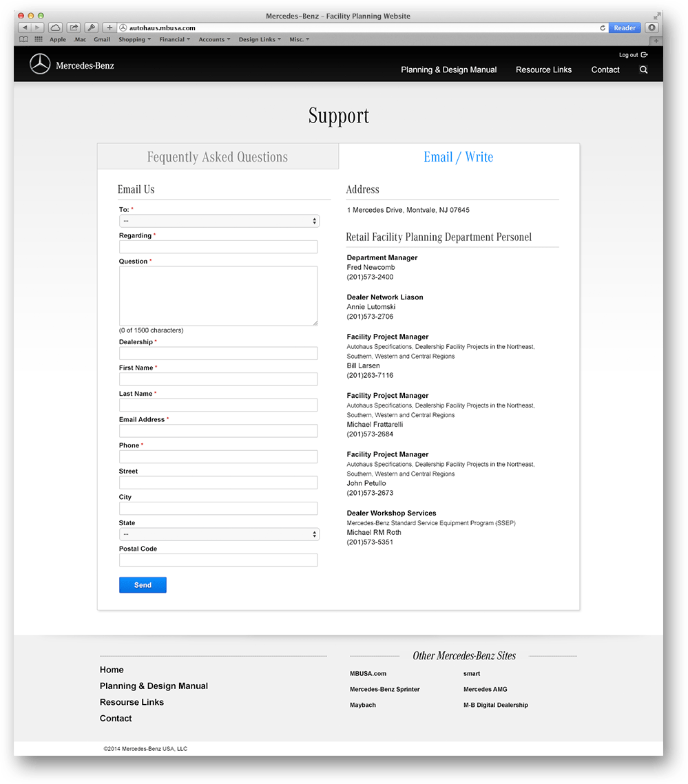
Task: Expand the Accounts bookmarks folder
Action: (214, 39)
